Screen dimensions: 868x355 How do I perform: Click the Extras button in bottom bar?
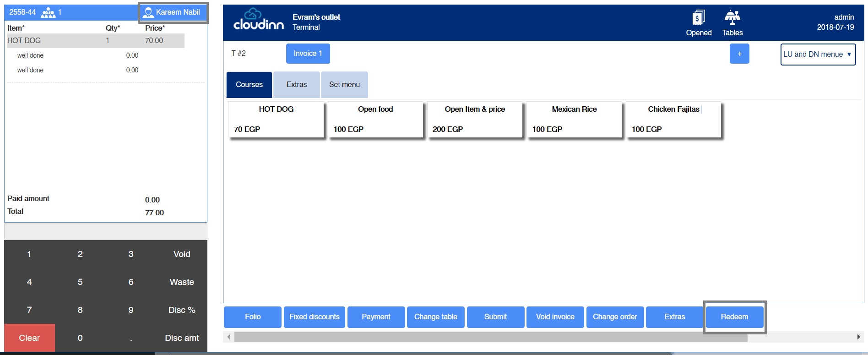pos(675,317)
